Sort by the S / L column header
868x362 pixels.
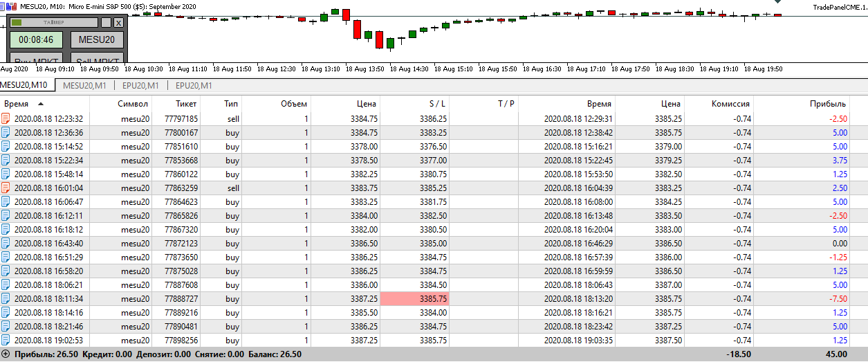[x=438, y=104]
